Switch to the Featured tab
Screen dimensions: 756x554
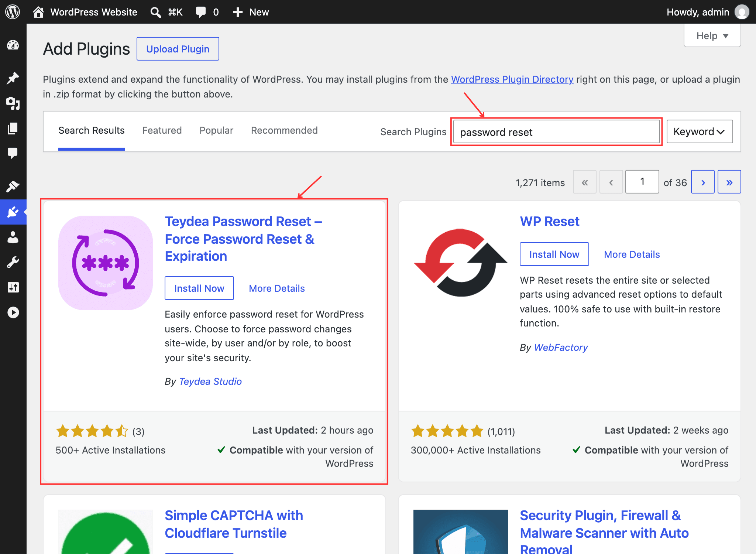point(162,130)
